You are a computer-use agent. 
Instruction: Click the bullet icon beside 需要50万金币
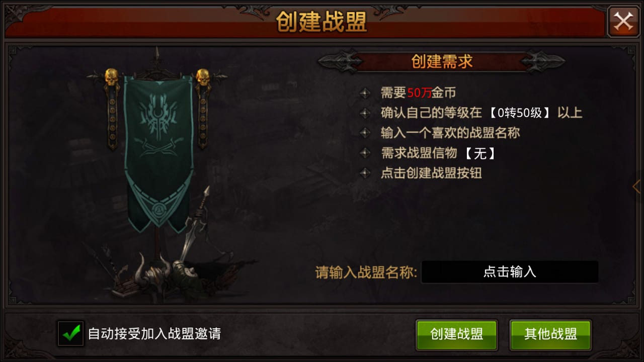tap(365, 93)
